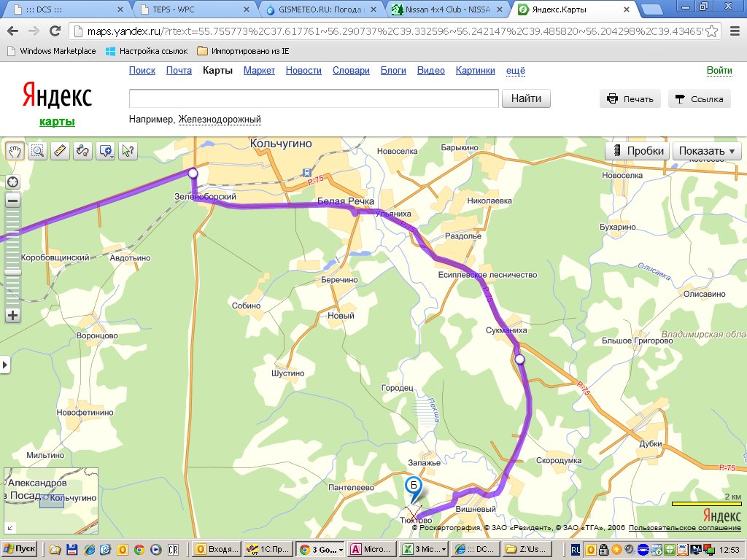Open Входящие Outlook taskbar button

(x=216, y=549)
